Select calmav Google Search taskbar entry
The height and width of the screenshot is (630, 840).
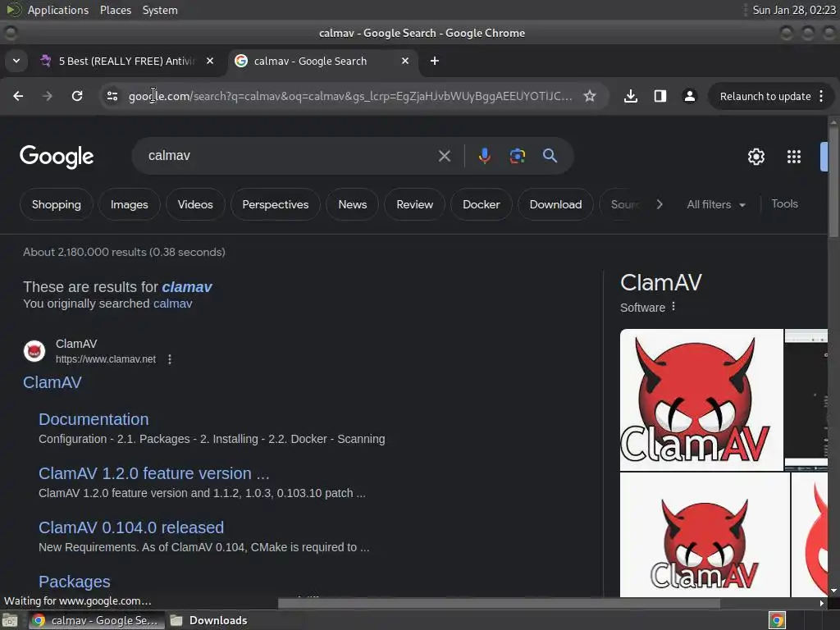[95, 620]
